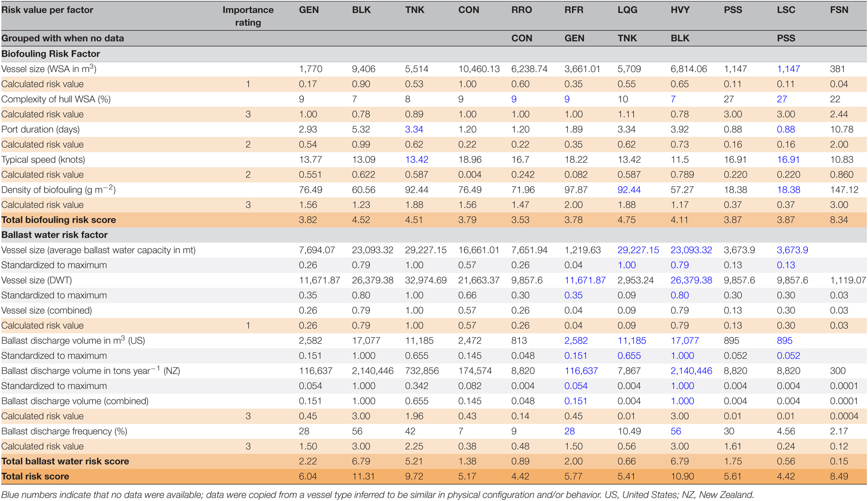
Task: Select the GEN column header
Action: point(309,10)
